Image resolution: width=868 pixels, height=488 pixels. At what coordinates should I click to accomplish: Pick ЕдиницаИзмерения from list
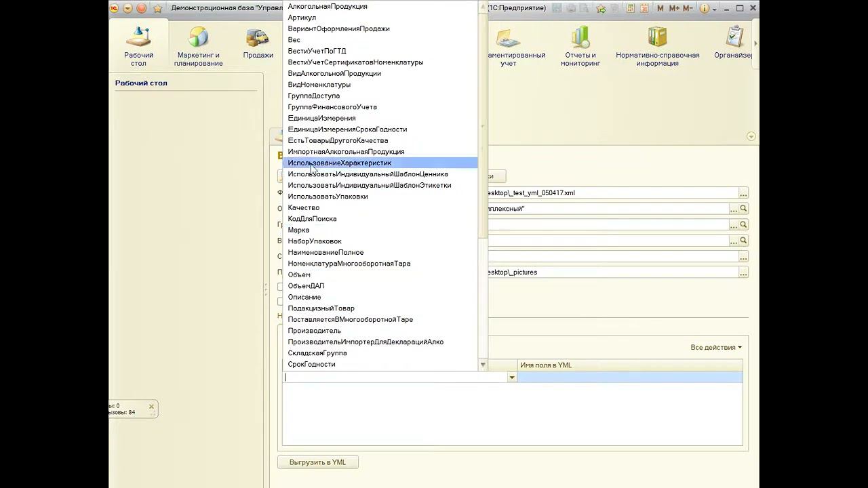pyautogui.click(x=380, y=118)
